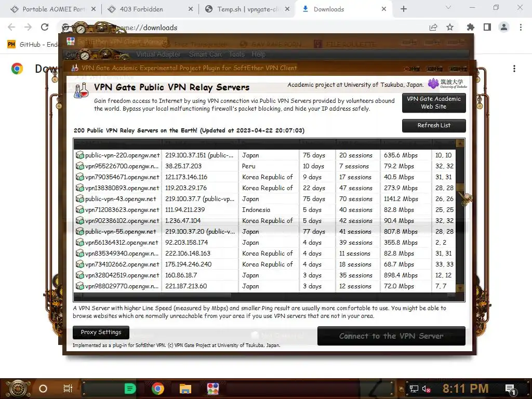The width and height of the screenshot is (532, 399).
Task: Select vpn734102662.opengw.net row
Action: [264, 264]
